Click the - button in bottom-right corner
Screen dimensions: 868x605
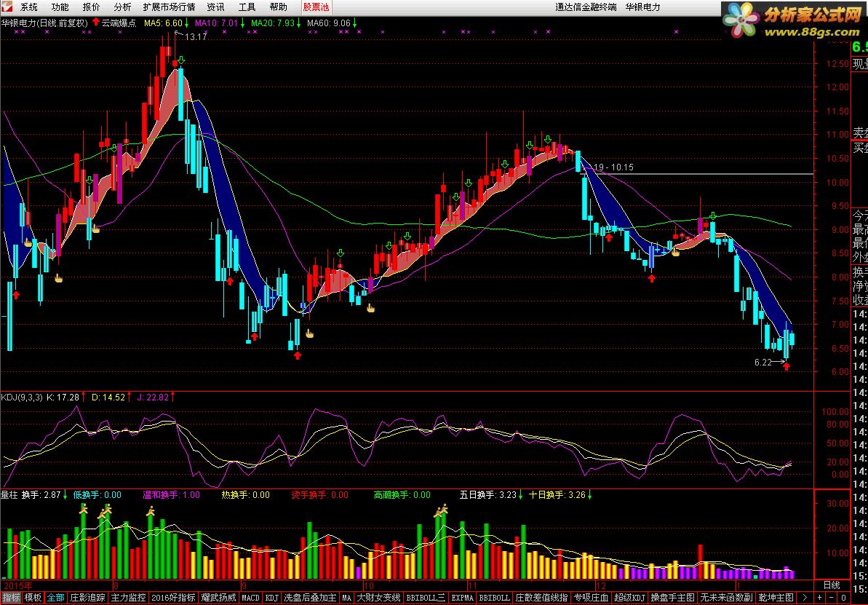click(832, 598)
